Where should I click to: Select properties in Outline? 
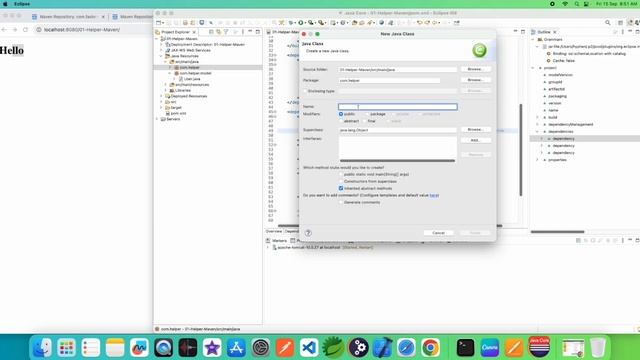(557, 160)
